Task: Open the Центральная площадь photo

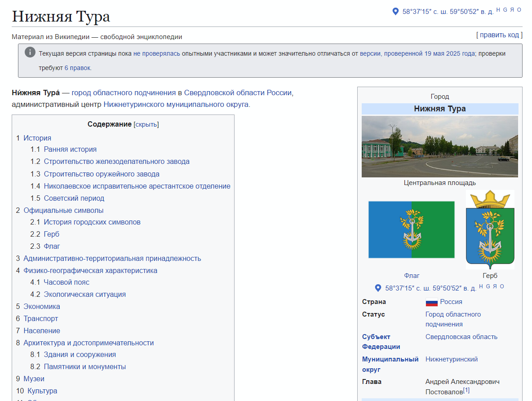Action: [440, 146]
